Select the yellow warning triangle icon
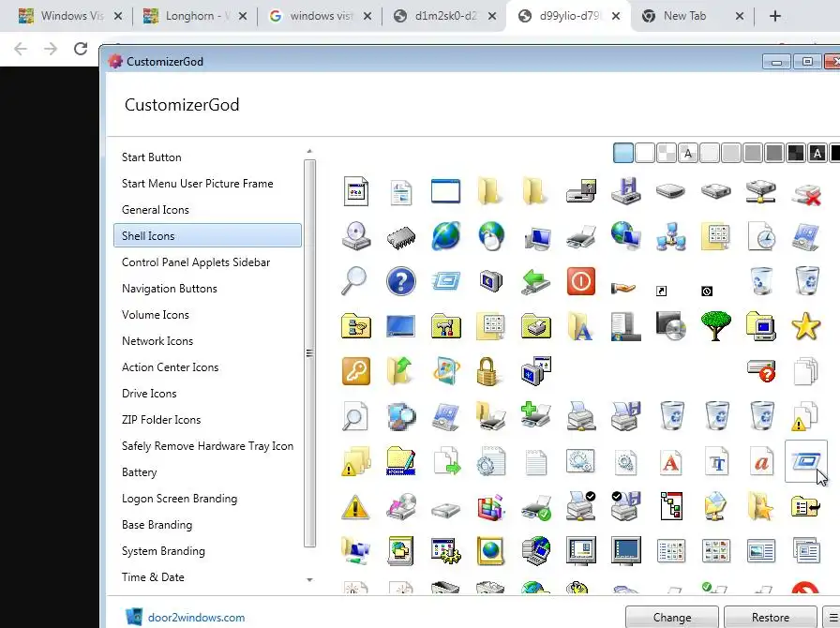 click(x=355, y=506)
